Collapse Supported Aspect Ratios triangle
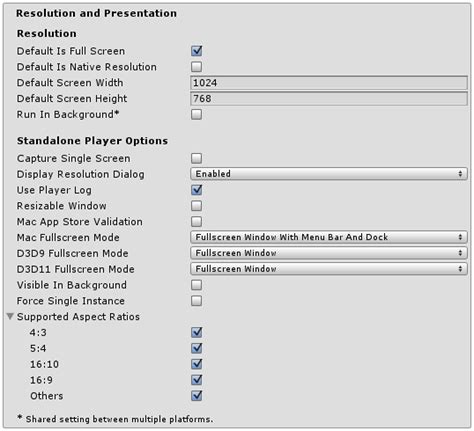474x431 pixels. click(10, 316)
